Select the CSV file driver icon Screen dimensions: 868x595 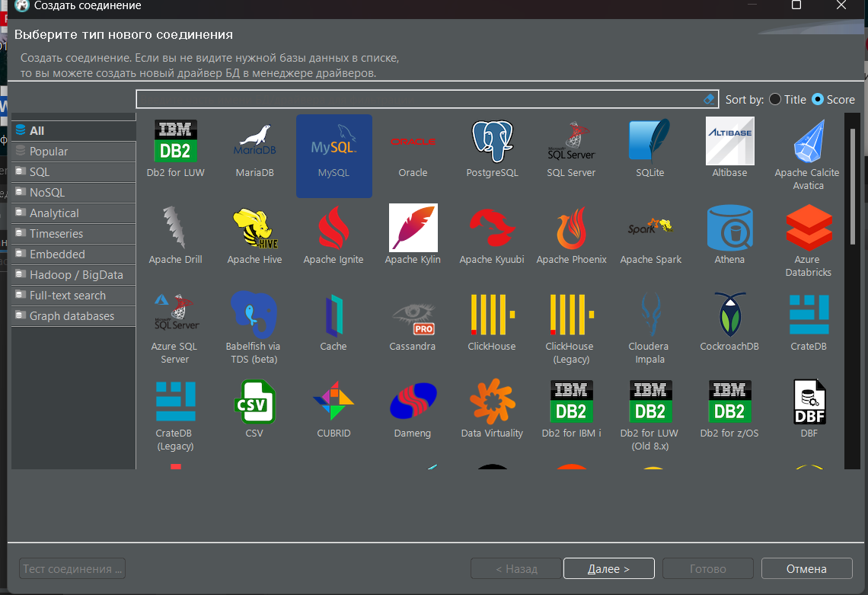tap(254, 401)
